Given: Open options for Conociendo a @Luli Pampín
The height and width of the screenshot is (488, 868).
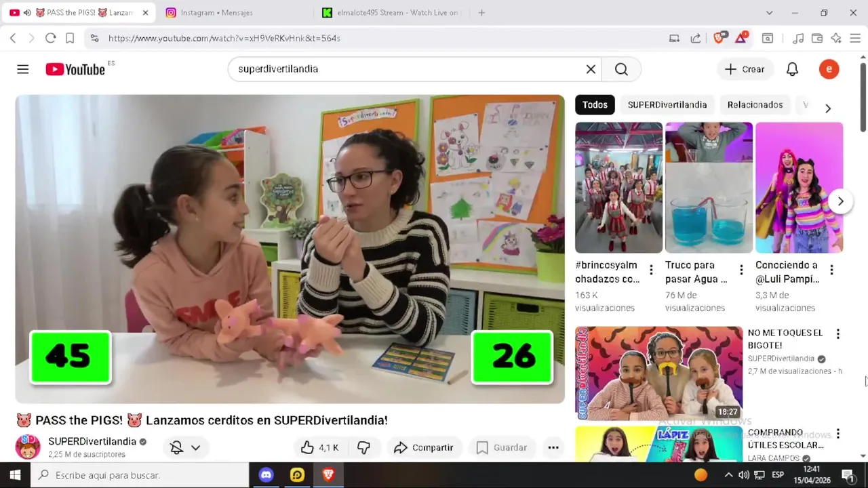Looking at the screenshot, I should (x=831, y=270).
